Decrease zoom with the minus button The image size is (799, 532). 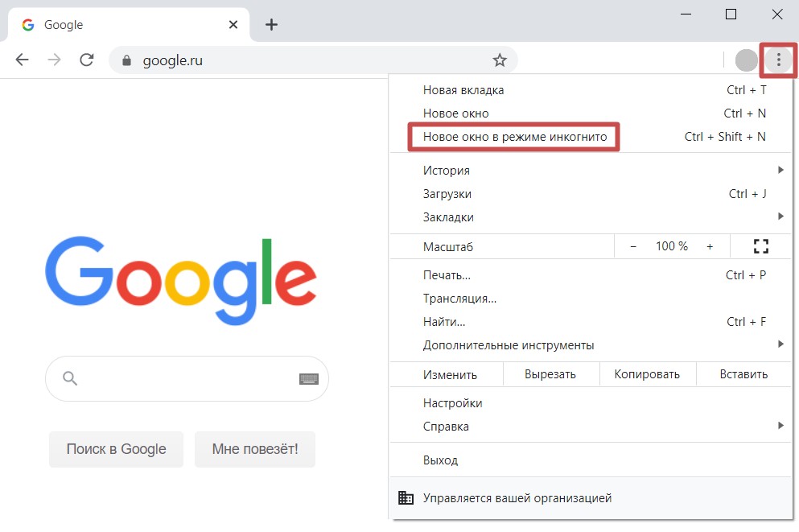633,246
